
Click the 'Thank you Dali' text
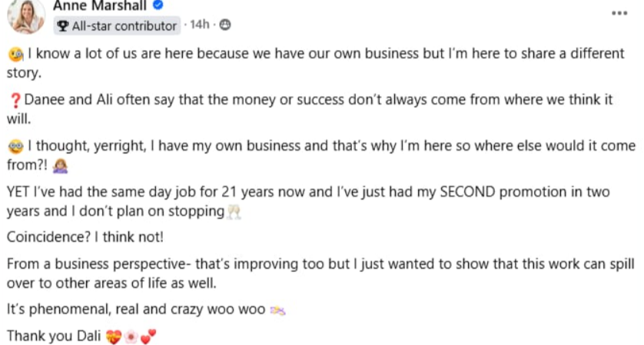click(x=54, y=336)
